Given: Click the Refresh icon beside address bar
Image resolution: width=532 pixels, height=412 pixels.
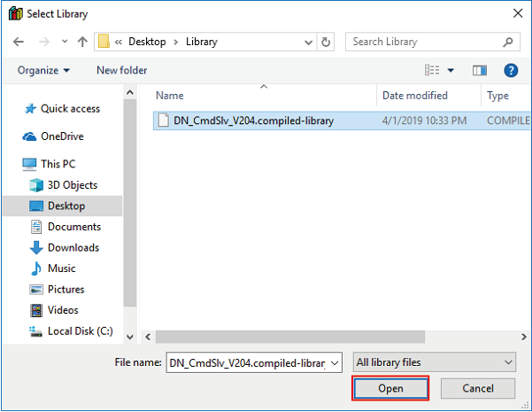Looking at the screenshot, I should tap(327, 42).
